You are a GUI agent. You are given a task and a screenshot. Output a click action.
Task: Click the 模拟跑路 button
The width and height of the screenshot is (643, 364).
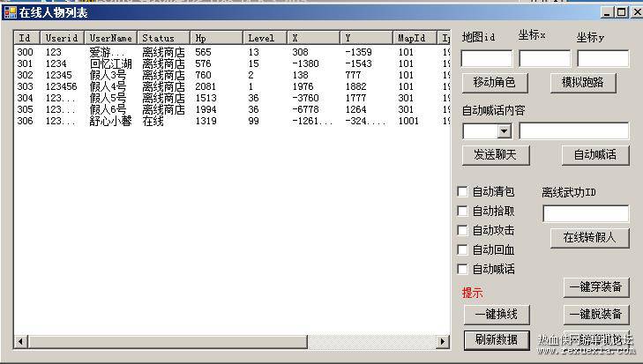click(583, 83)
